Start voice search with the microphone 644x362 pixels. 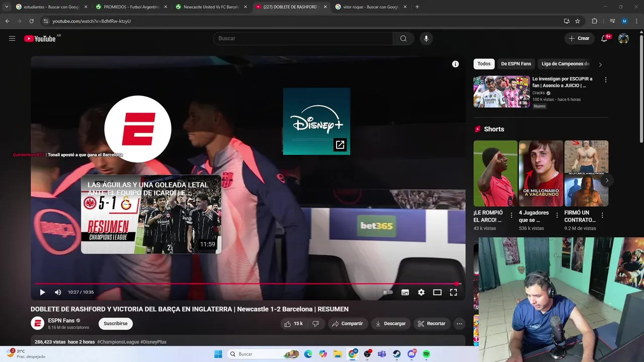coord(426,39)
